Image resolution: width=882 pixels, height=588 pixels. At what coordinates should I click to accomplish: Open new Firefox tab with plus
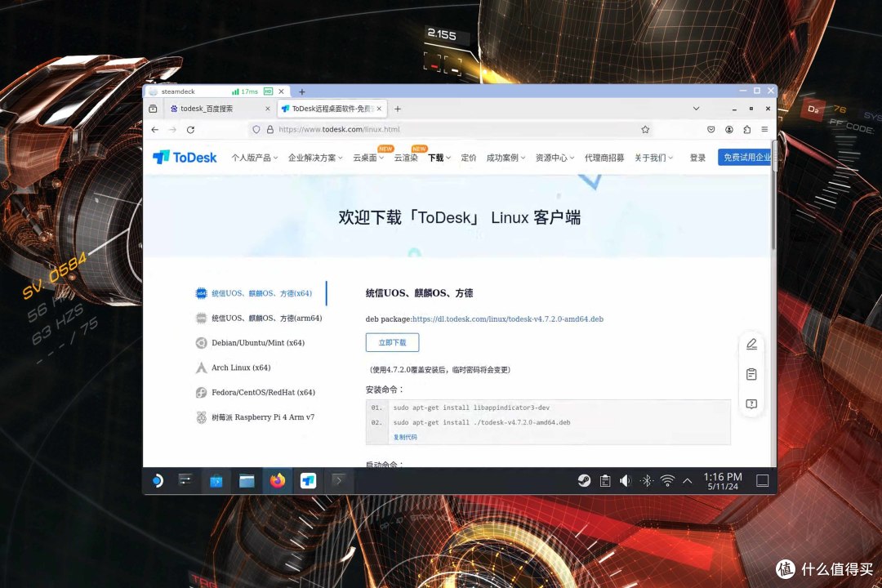(398, 109)
